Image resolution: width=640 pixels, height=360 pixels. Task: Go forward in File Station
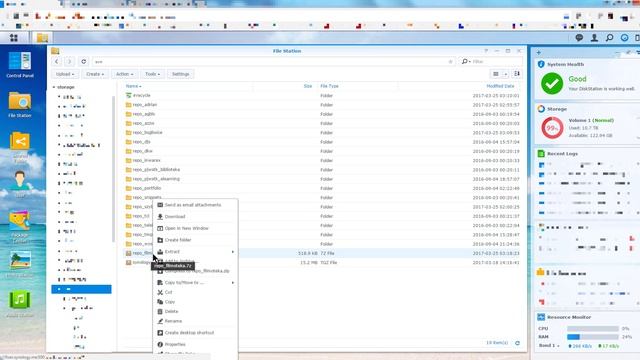tap(69, 61)
